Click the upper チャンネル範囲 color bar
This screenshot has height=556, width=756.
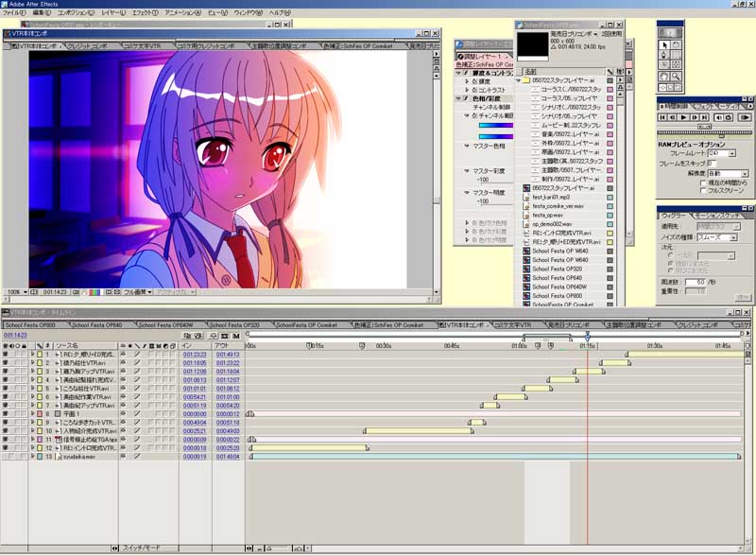point(495,126)
